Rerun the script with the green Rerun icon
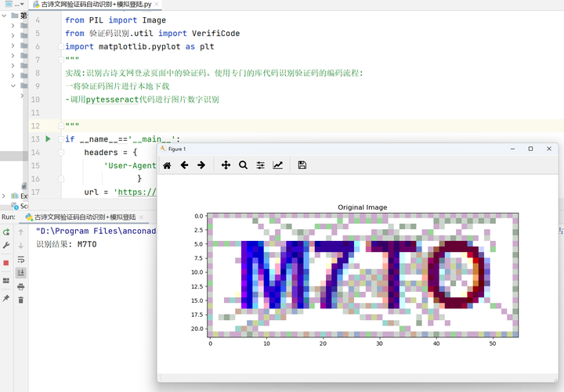Viewport: 564px width, 392px height. [6, 232]
